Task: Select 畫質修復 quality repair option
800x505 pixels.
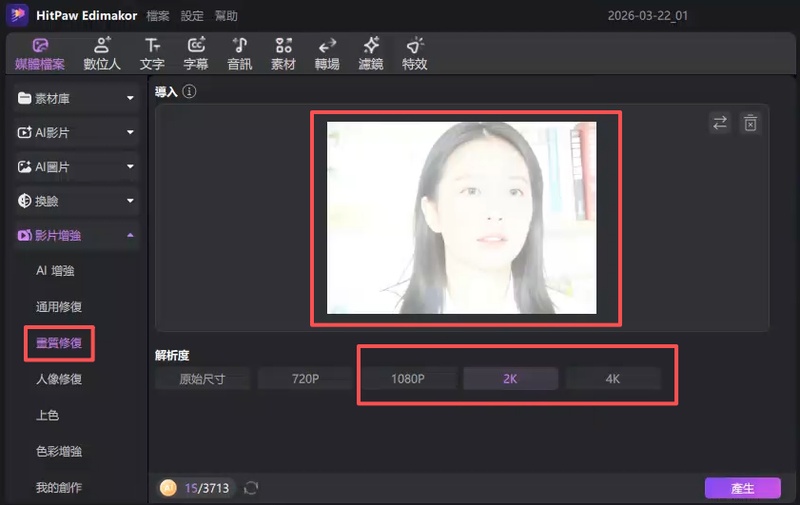Action: [x=59, y=343]
